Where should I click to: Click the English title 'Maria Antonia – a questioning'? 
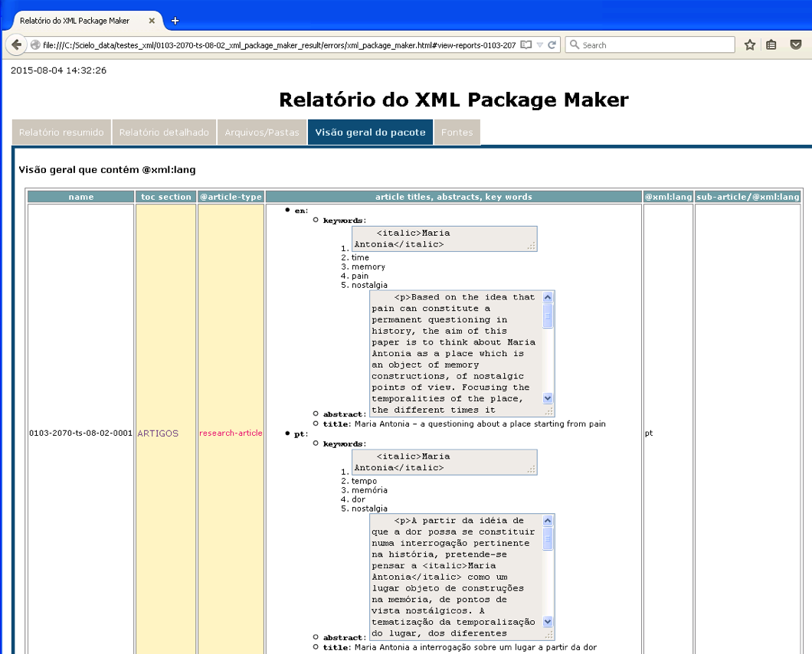pyautogui.click(x=480, y=423)
